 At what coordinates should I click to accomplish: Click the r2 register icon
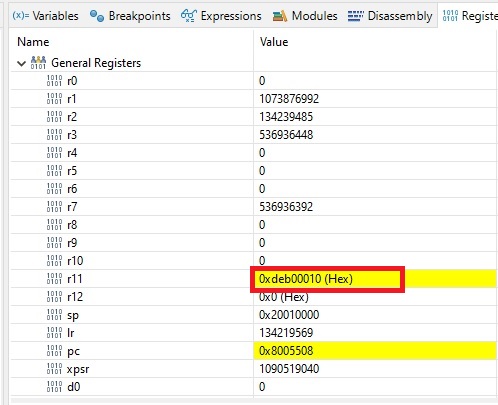click(x=54, y=117)
